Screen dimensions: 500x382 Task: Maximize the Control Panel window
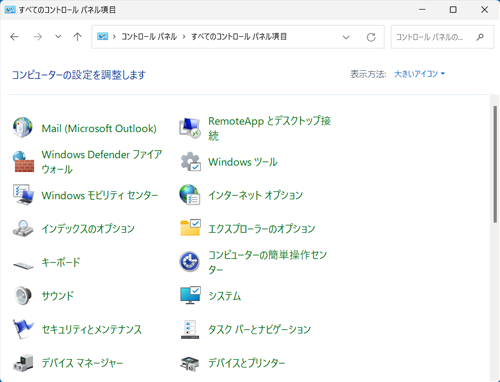[x=453, y=10]
